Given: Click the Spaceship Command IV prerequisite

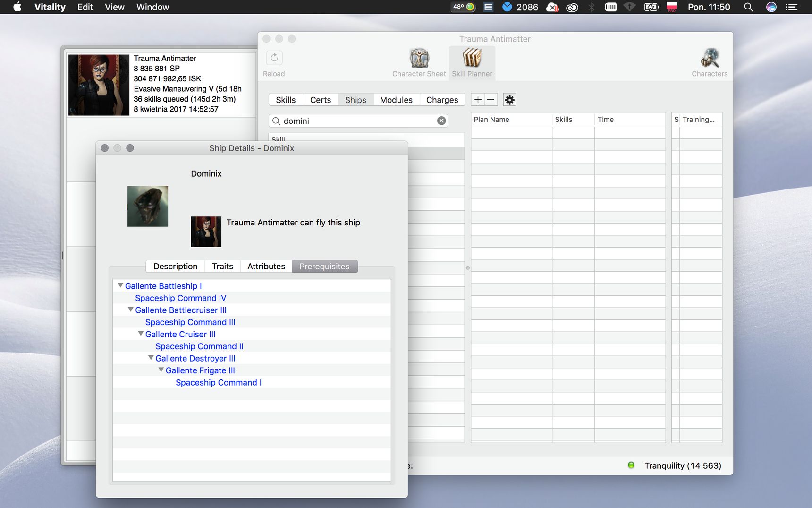Looking at the screenshot, I should pos(181,298).
